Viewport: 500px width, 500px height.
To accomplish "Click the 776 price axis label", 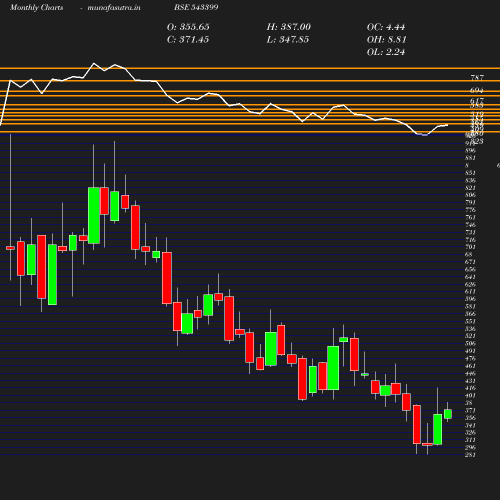I will (x=470, y=210).
